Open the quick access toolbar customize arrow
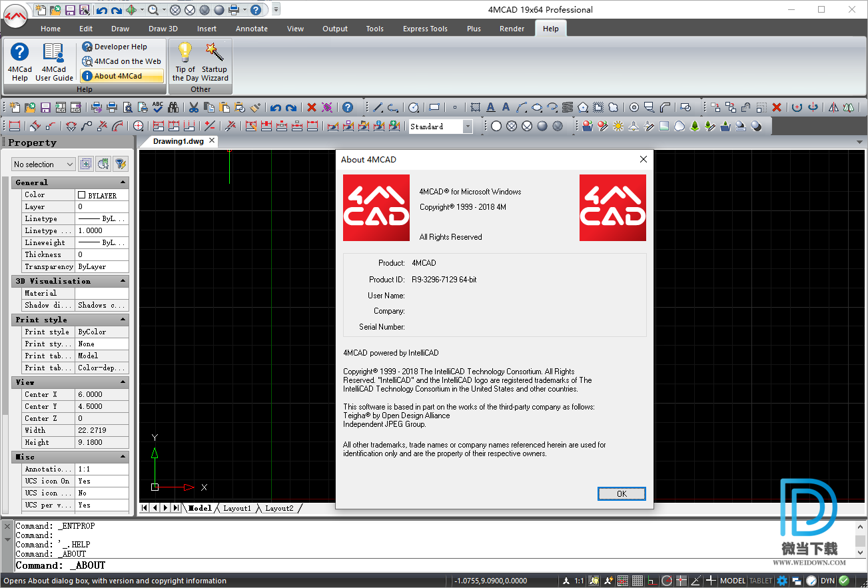This screenshot has width=868, height=588. pyautogui.click(x=276, y=9)
